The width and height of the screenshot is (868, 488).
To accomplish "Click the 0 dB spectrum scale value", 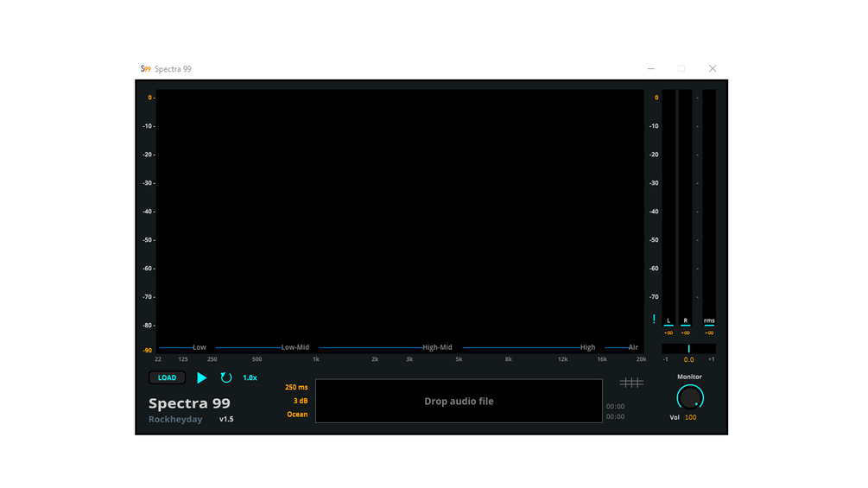I will [149, 98].
